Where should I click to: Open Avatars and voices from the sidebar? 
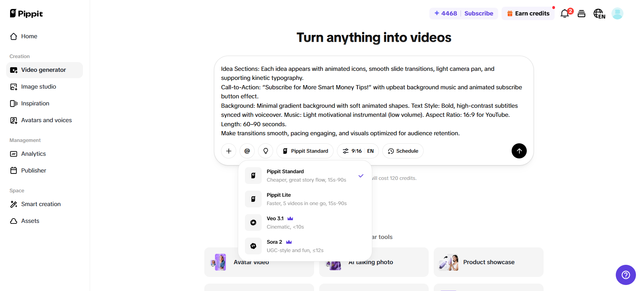44,120
